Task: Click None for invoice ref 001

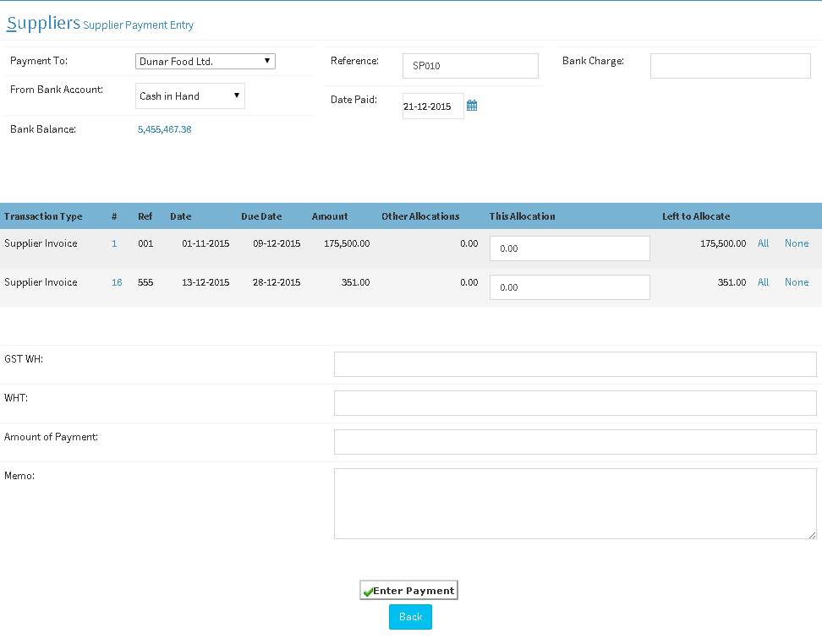Action: 797,243
